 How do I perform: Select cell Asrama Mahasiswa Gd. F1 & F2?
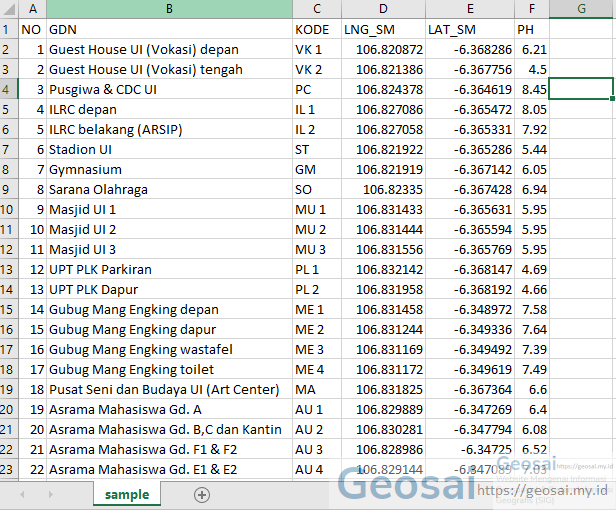[169, 449]
